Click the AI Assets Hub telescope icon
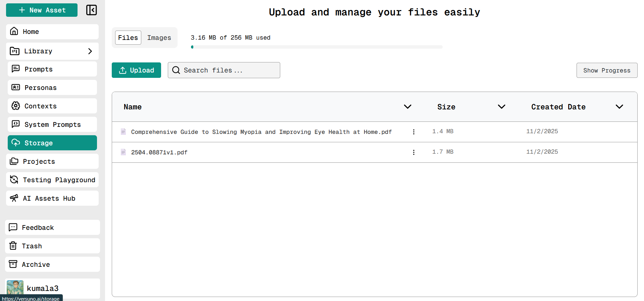Screen dimensions: 644x301 coord(14,198)
